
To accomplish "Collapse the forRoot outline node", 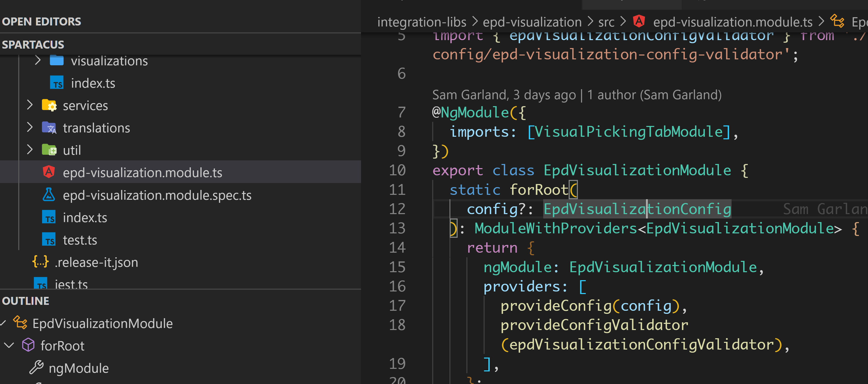I will pyautogui.click(x=9, y=345).
